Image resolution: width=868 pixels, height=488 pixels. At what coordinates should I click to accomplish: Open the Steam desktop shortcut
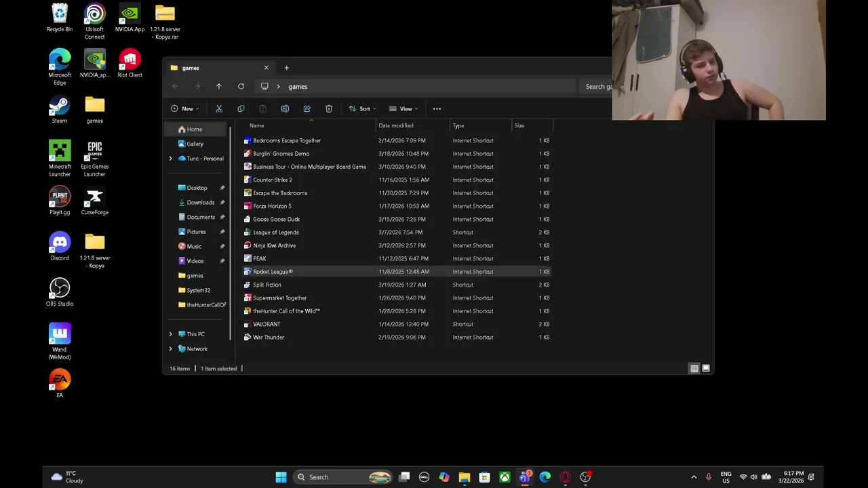click(60, 110)
